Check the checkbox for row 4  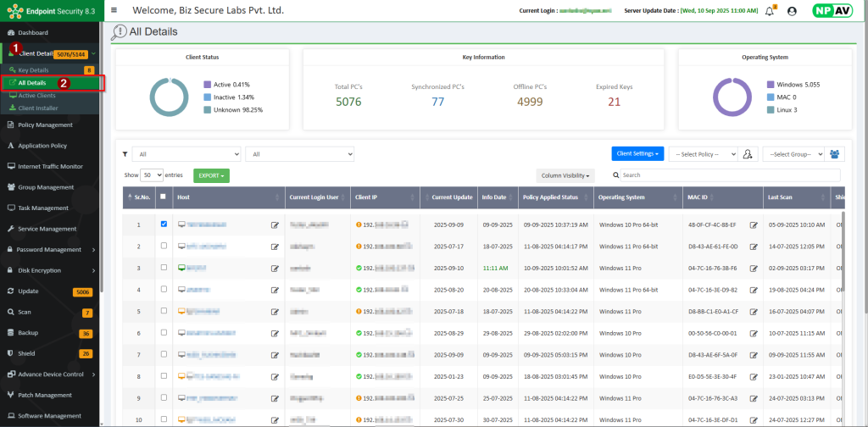click(x=164, y=289)
